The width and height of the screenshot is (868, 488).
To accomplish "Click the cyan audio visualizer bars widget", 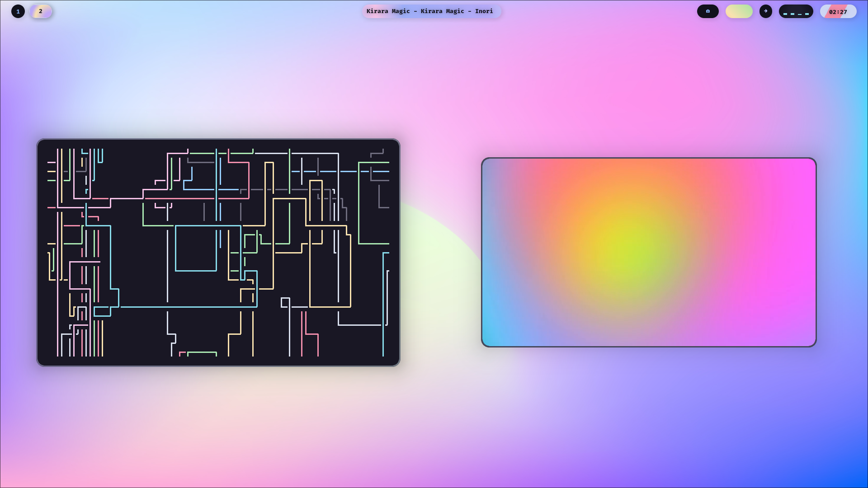I will click(796, 11).
